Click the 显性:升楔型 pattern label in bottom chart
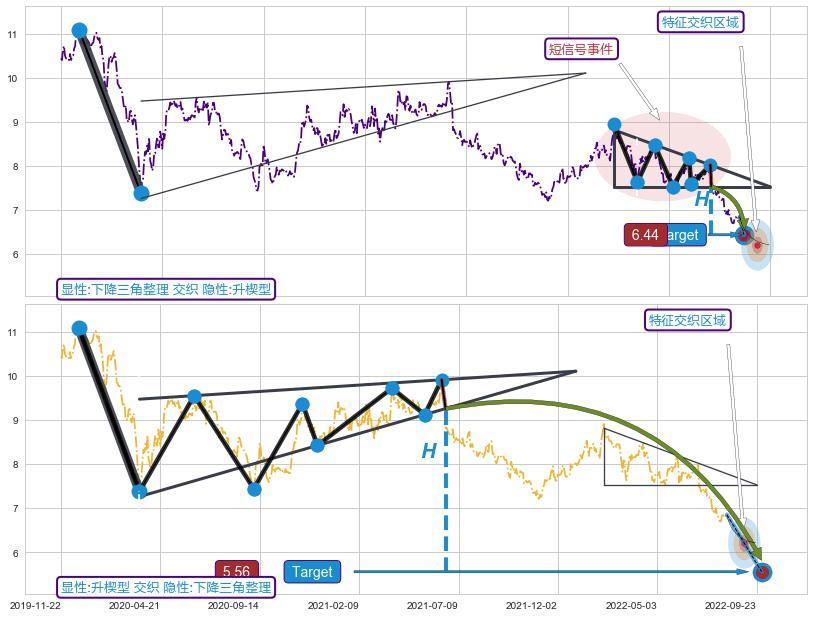This screenshot has height=617, width=813. (x=166, y=587)
